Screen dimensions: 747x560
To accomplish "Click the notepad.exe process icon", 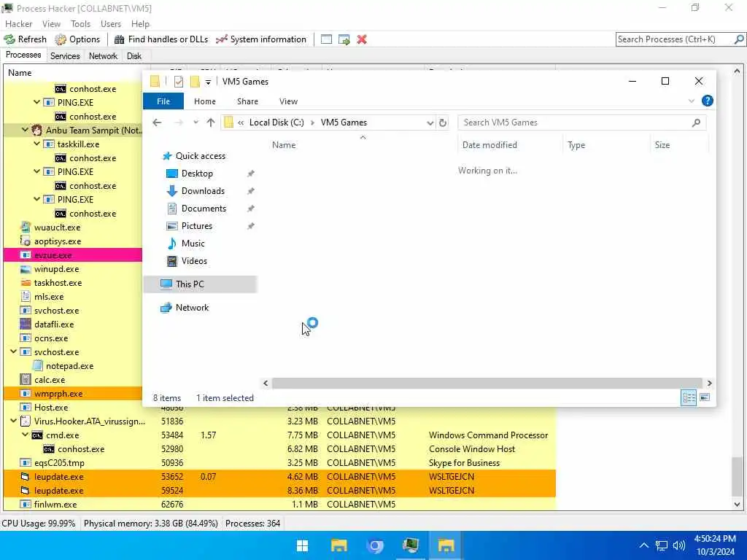I will (x=38, y=366).
